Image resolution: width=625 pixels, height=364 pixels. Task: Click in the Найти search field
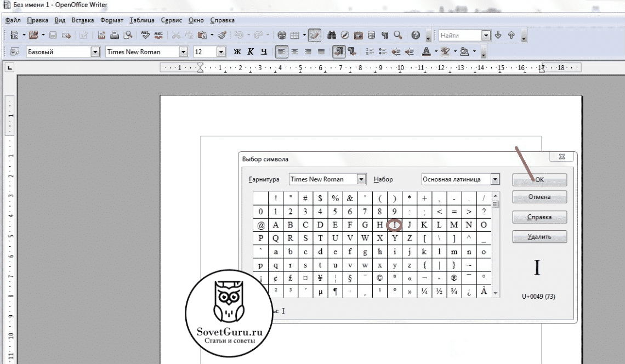click(x=460, y=36)
